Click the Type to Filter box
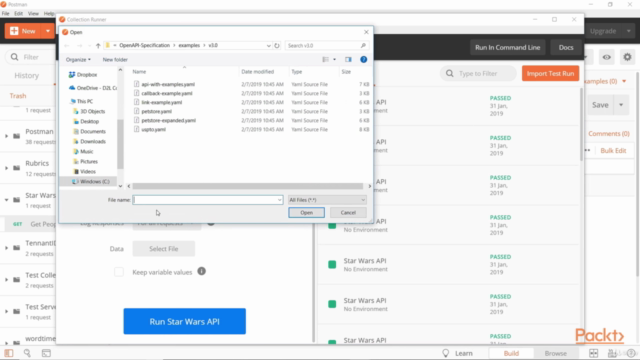640x360 pixels. 478,73
